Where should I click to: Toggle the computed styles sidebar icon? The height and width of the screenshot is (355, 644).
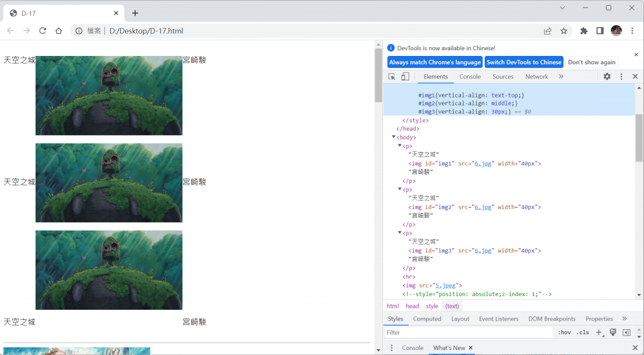tap(626, 332)
